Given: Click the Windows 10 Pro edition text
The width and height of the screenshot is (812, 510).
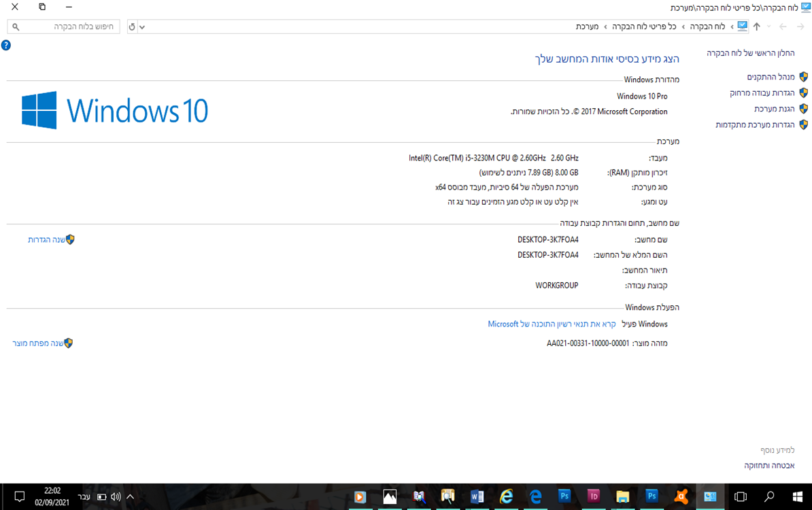Looking at the screenshot, I should (642, 97).
